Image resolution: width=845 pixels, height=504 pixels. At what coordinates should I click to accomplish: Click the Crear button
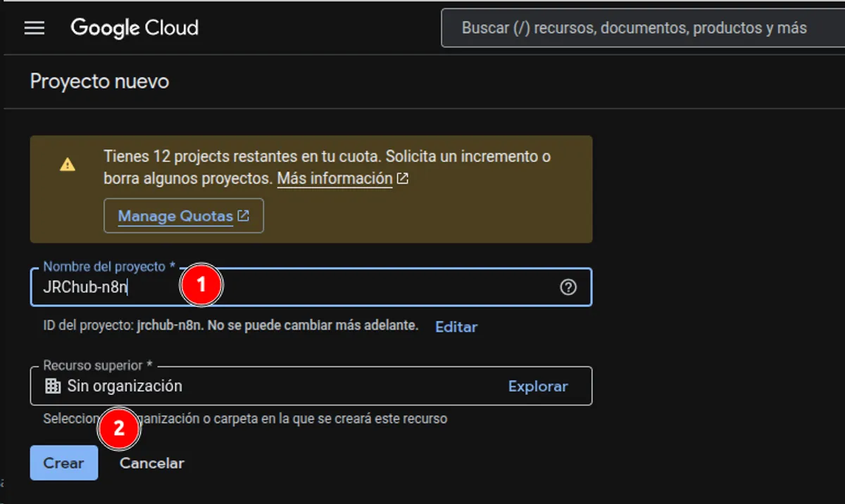coord(64,463)
